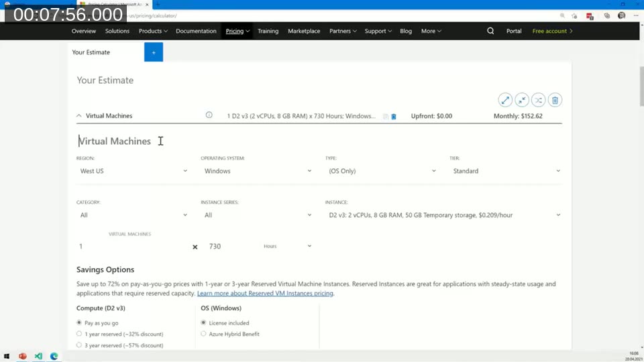Click the times X icon between quantity and hours
Screen dimensions: 644x362
point(195,247)
